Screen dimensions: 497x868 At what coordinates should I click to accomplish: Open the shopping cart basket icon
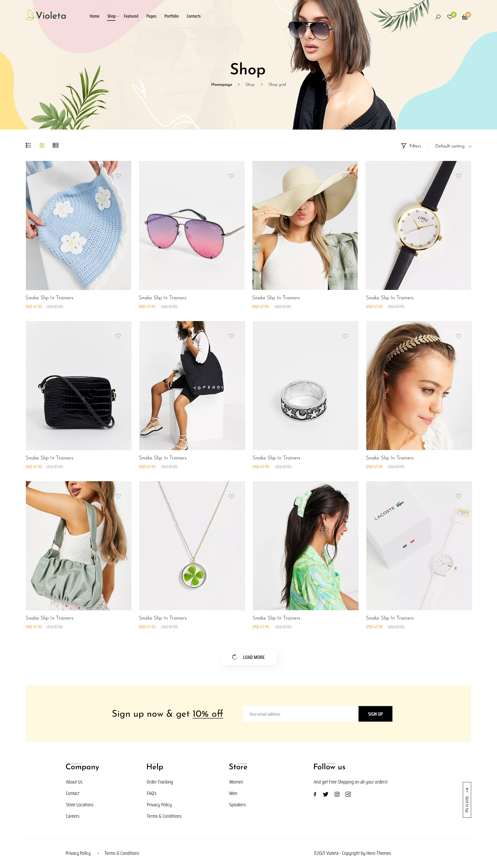click(465, 17)
